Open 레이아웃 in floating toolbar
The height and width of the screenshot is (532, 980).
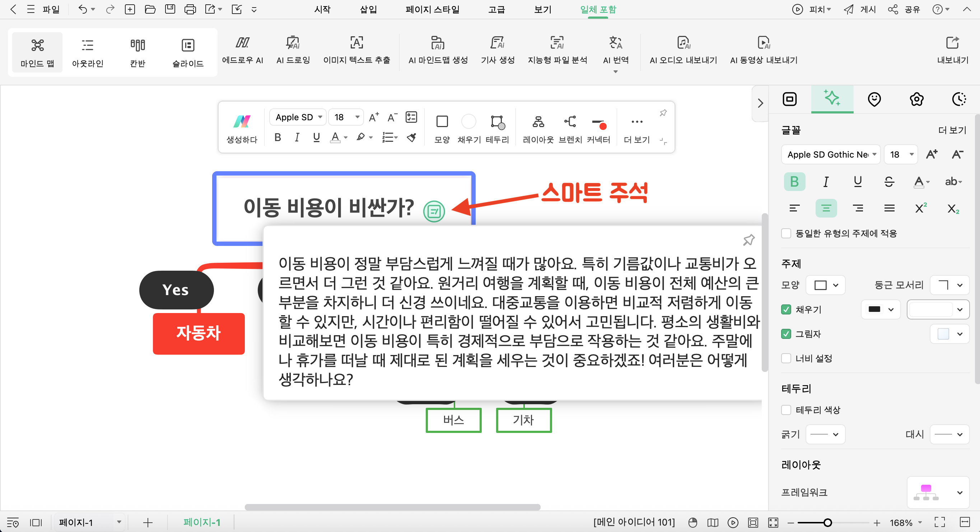pyautogui.click(x=538, y=129)
